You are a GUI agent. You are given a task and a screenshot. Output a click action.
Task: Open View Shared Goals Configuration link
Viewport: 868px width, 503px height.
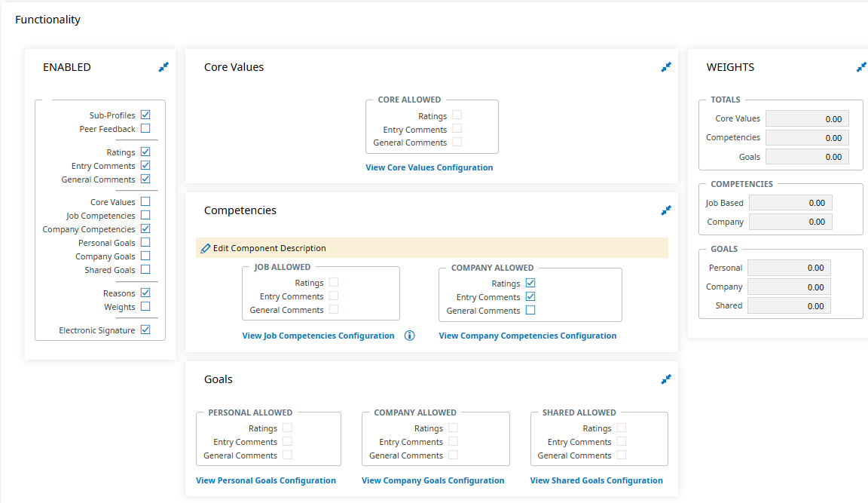click(x=596, y=480)
